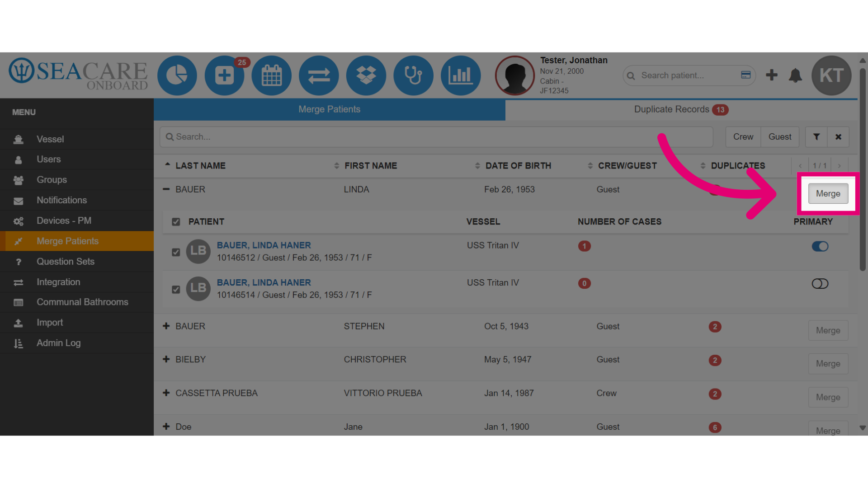Uncheck patient 10146514 checkbox

click(176, 289)
